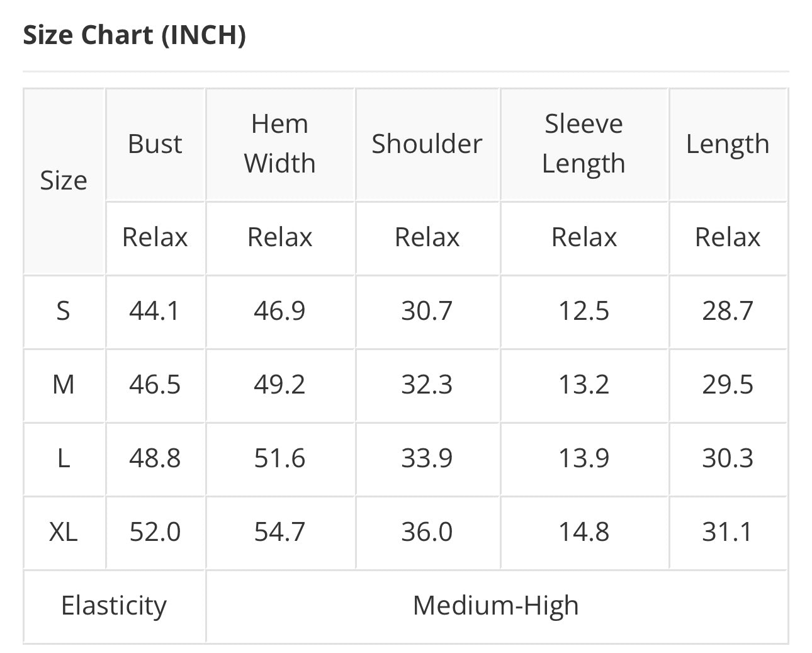The width and height of the screenshot is (812, 653).
Task: Click the Sleeve Length column header
Action: [x=584, y=144]
